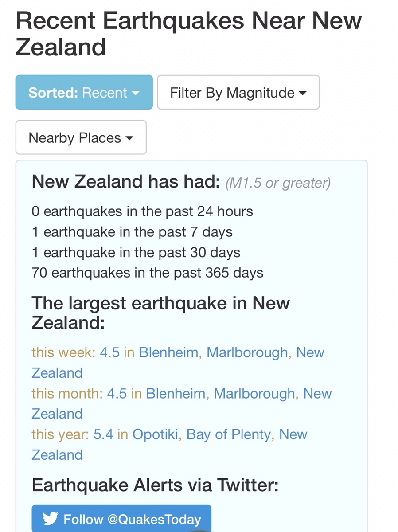Open Blenheim link in this week's row

tap(168, 353)
